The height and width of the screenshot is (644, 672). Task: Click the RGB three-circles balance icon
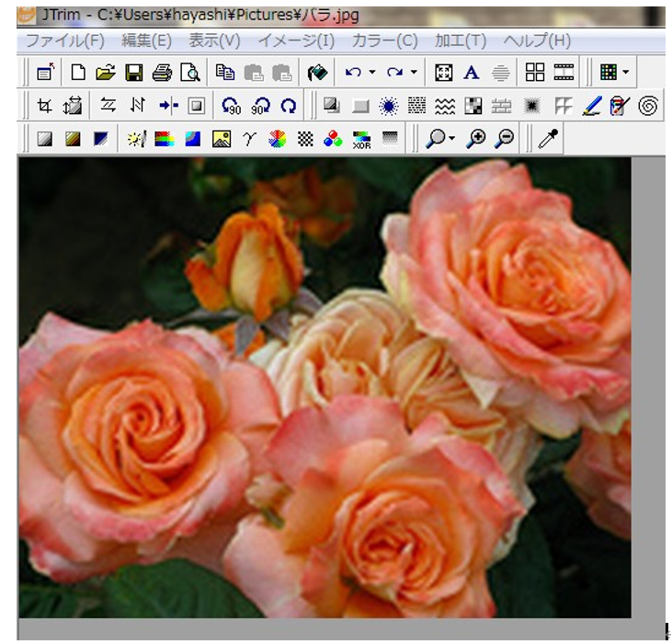point(333,139)
